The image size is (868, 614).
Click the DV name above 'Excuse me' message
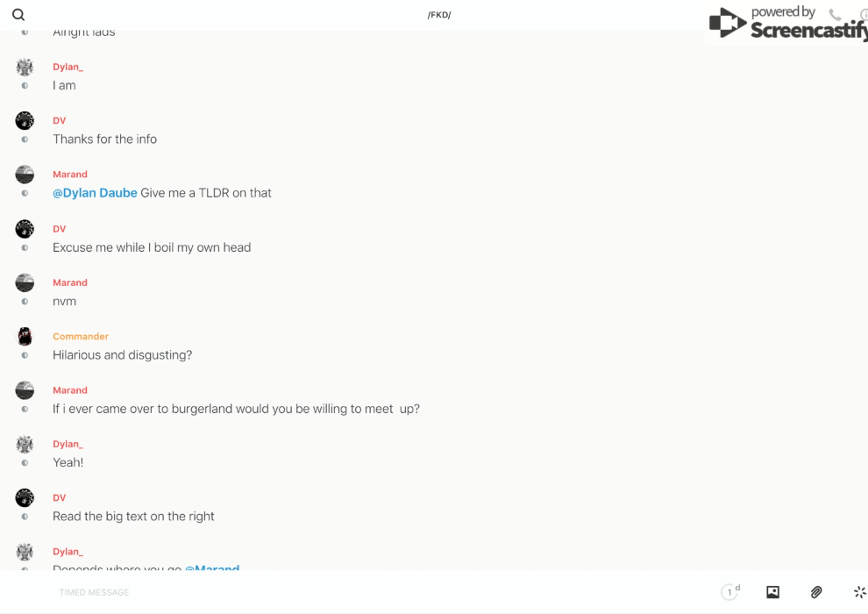pos(59,229)
